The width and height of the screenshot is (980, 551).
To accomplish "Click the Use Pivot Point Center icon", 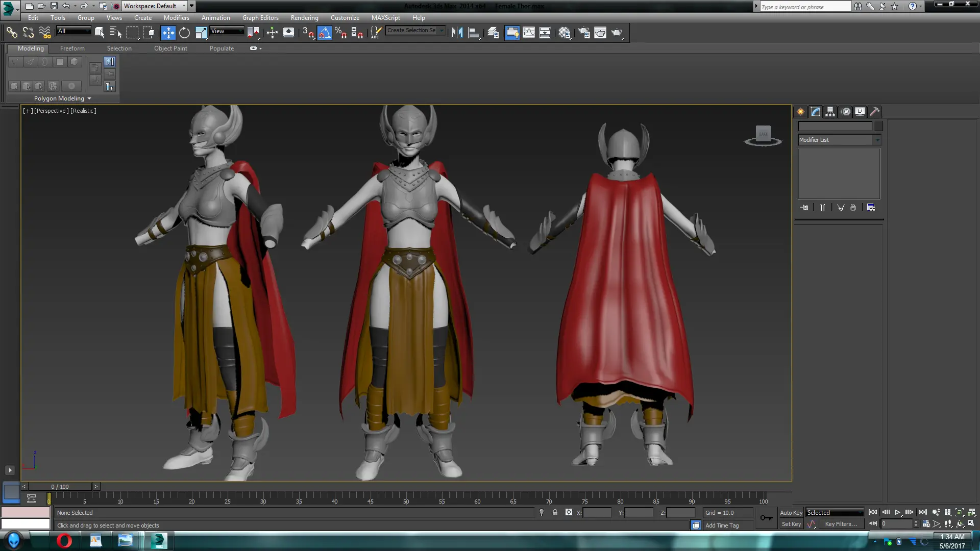I will point(253,33).
